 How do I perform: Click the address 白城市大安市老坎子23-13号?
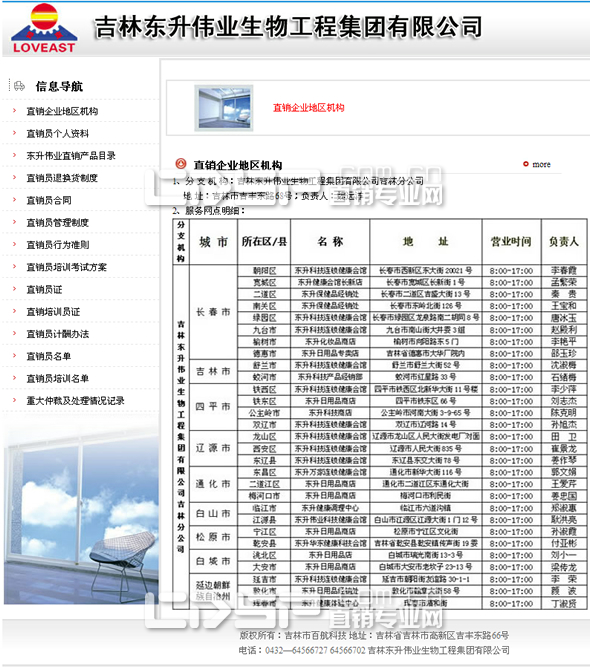coord(426,567)
